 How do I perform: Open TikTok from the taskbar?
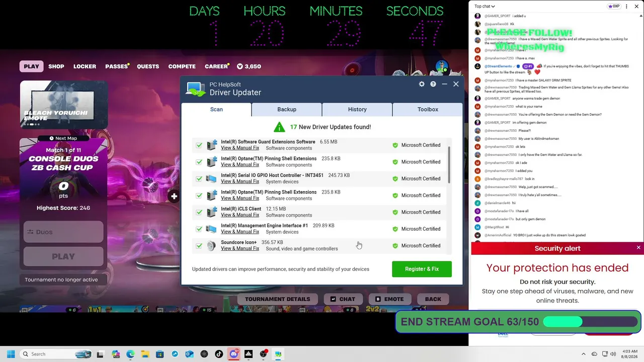point(219,354)
